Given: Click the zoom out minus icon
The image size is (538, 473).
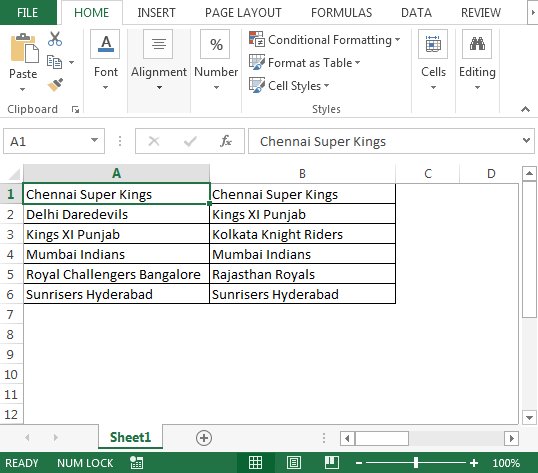Looking at the screenshot, I should pos(359,463).
